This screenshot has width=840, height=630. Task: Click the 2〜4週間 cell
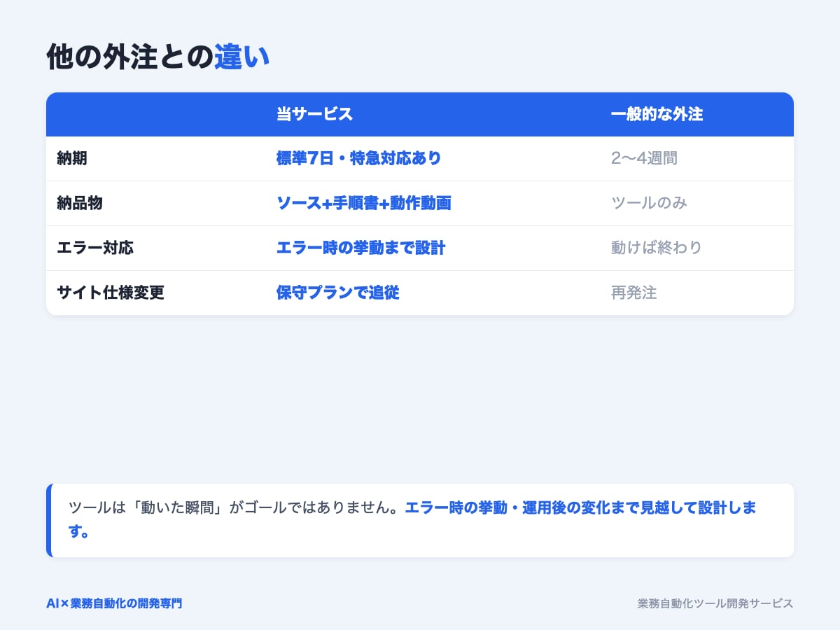pyautogui.click(x=644, y=158)
